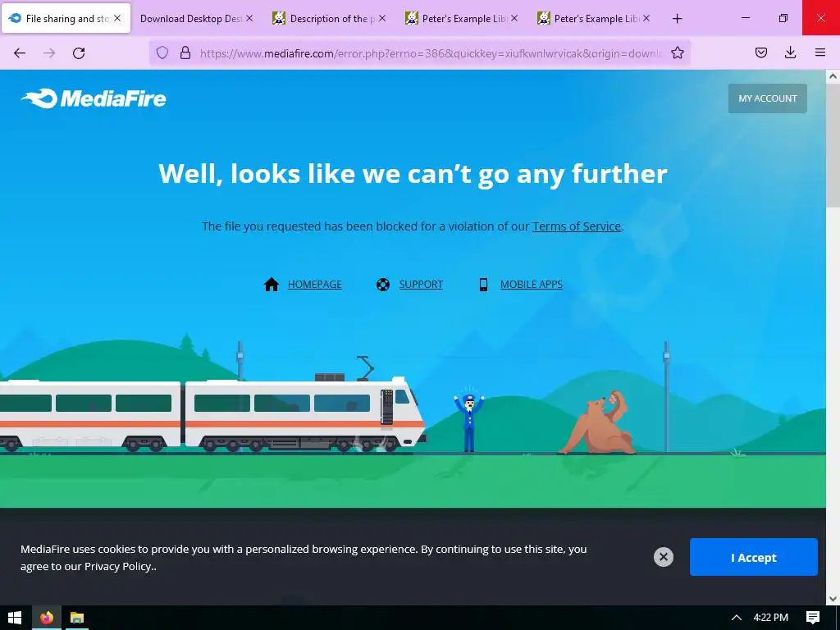Open the Firefox downloads panel
Screen dimensions: 840x630
(790, 52)
